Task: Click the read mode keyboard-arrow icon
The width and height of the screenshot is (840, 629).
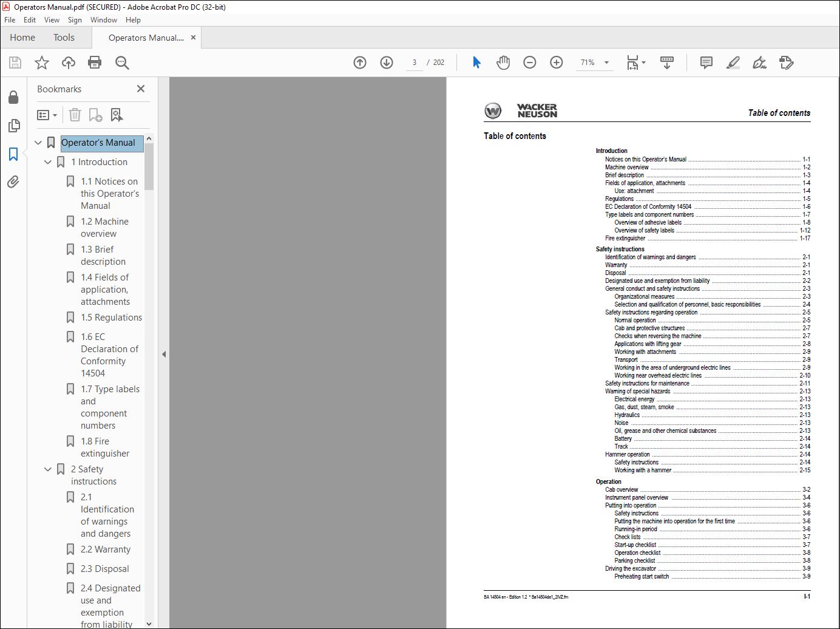Action: (667, 63)
